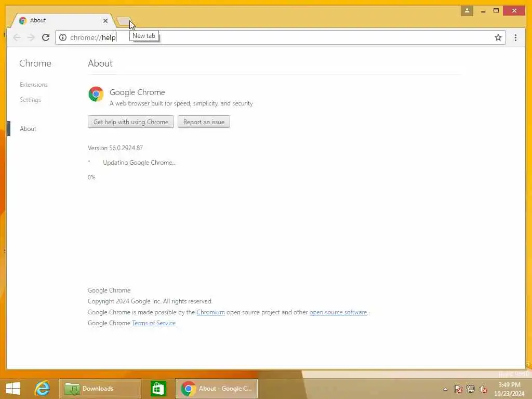Reload the page with the refresh icon
The image size is (532, 399).
[46, 37]
